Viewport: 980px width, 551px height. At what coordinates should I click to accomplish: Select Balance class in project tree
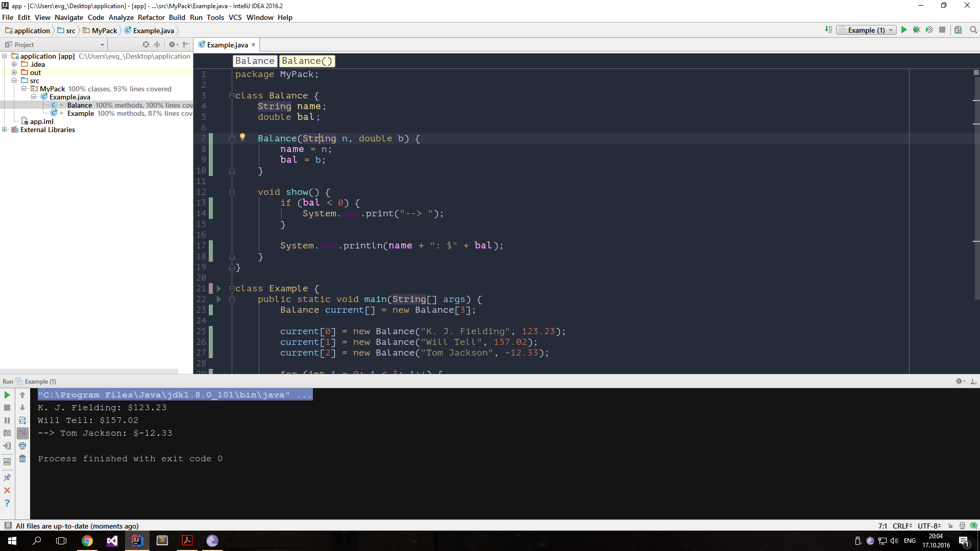79,105
